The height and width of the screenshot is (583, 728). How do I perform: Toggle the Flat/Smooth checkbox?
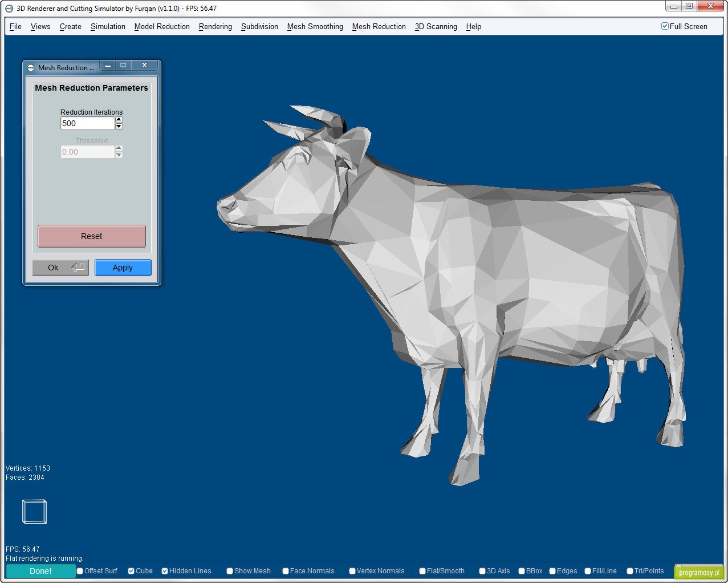pos(422,571)
